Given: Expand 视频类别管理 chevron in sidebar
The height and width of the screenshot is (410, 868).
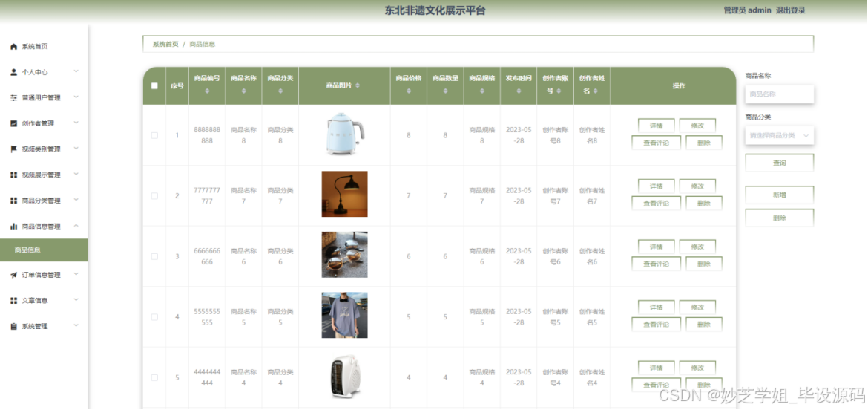Looking at the screenshot, I should coord(76,149).
